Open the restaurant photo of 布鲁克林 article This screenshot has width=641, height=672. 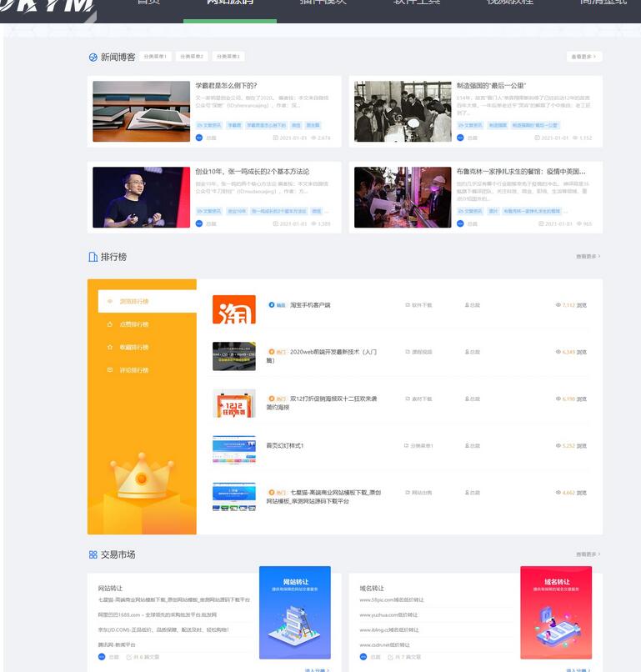click(403, 197)
